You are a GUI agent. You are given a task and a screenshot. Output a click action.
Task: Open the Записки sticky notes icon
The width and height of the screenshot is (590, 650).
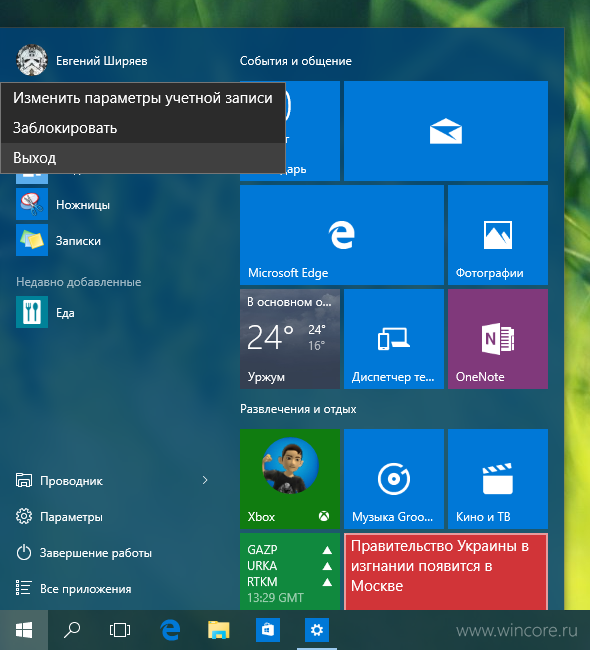pos(32,240)
